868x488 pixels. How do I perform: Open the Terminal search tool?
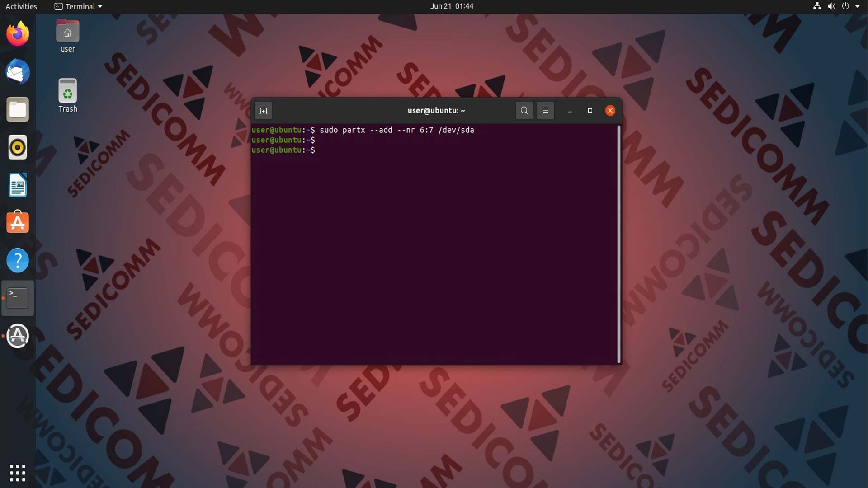pyautogui.click(x=524, y=111)
